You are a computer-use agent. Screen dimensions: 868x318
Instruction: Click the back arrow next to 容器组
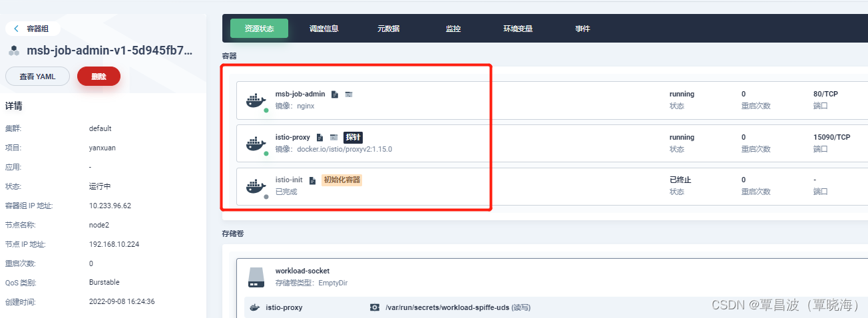point(16,29)
